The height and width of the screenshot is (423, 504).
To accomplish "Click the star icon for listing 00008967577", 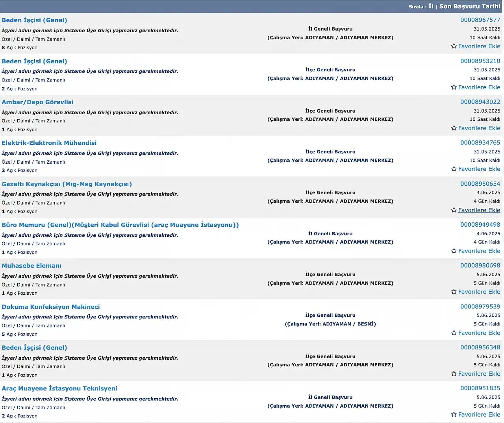I will point(454,46).
